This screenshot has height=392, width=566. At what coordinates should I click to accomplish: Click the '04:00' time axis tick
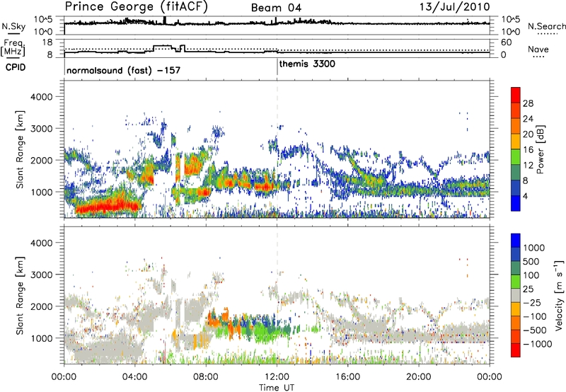point(135,377)
